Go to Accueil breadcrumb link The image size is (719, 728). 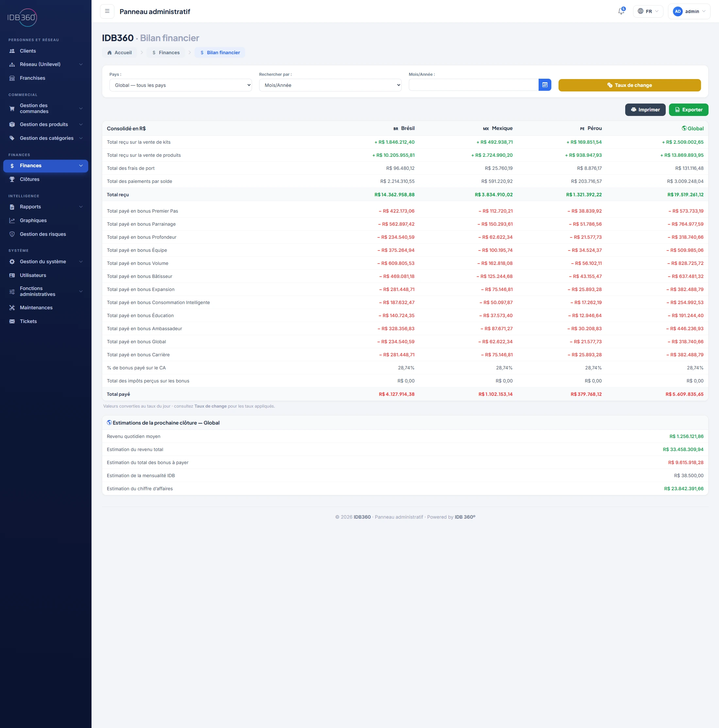point(120,53)
